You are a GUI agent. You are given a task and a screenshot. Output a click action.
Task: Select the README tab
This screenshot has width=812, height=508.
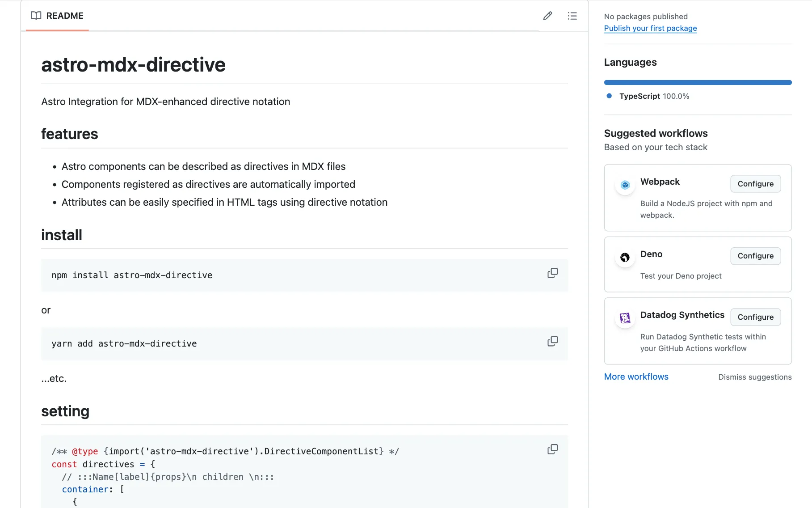click(57, 16)
